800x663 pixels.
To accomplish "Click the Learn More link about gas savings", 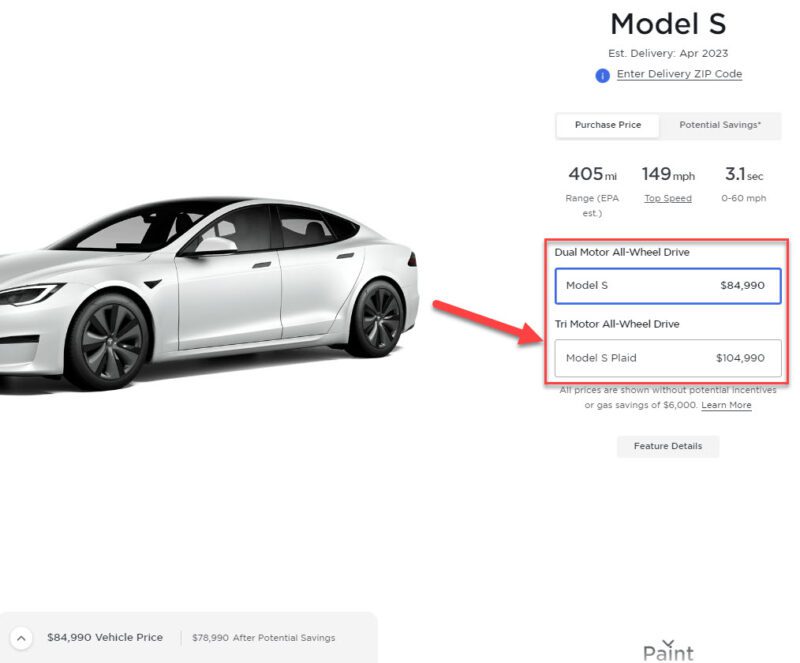I will pyautogui.click(x=726, y=405).
